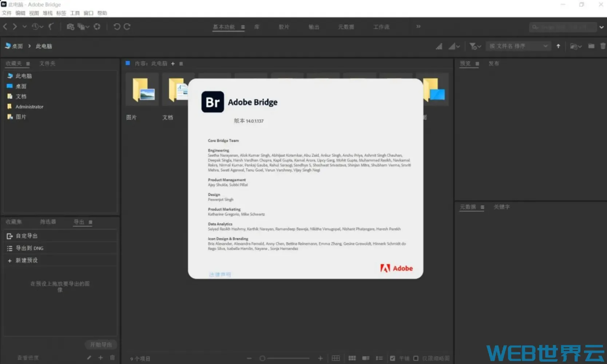This screenshot has height=364, width=607.
Task: Open recent folders dropdown
Action: tap(576, 46)
